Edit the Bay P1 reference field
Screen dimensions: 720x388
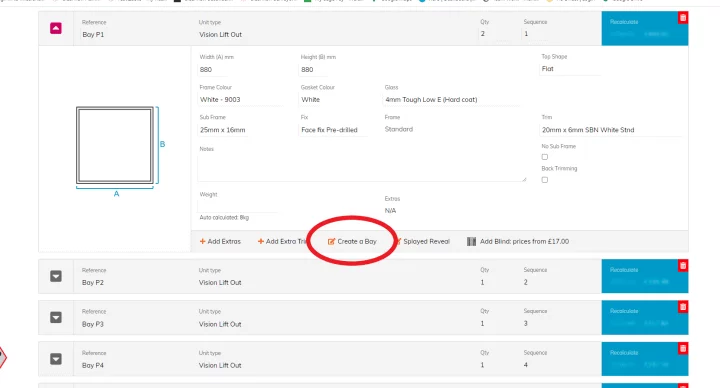pos(93,34)
